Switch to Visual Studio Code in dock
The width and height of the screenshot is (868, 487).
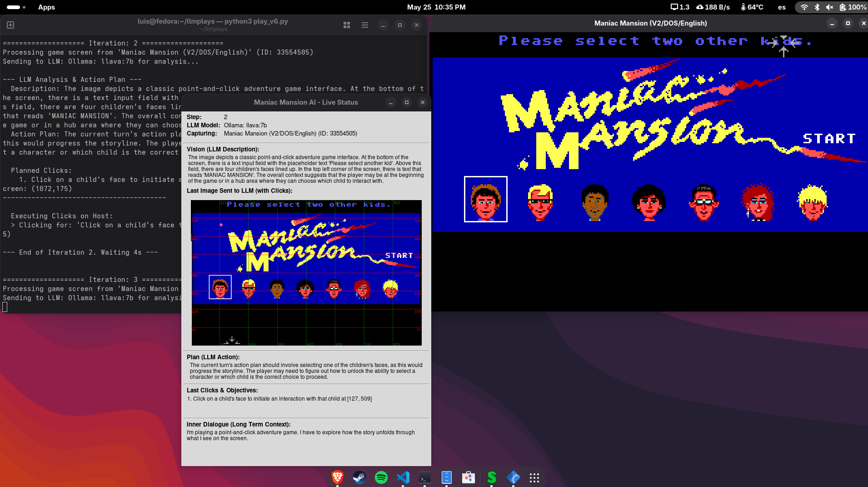403,477
